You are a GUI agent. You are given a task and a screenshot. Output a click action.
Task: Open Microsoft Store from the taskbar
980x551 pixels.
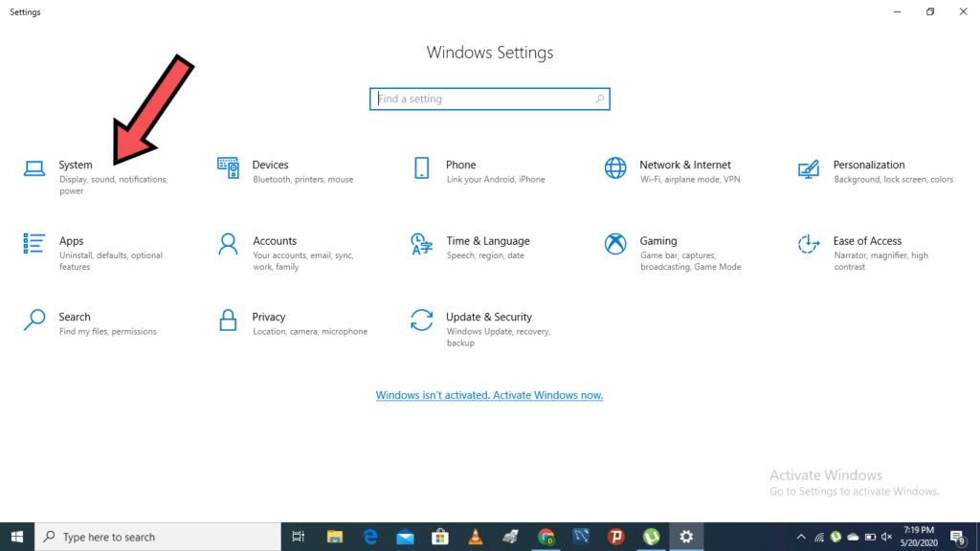coord(440,537)
